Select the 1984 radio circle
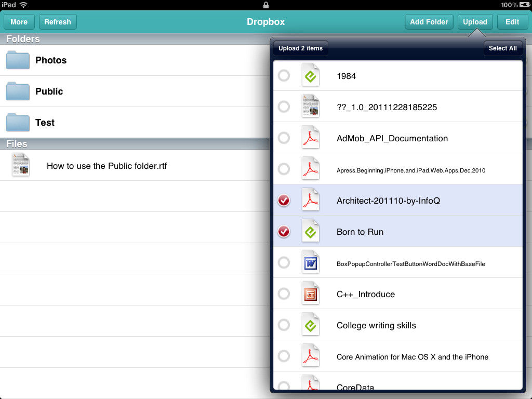 pyautogui.click(x=284, y=75)
